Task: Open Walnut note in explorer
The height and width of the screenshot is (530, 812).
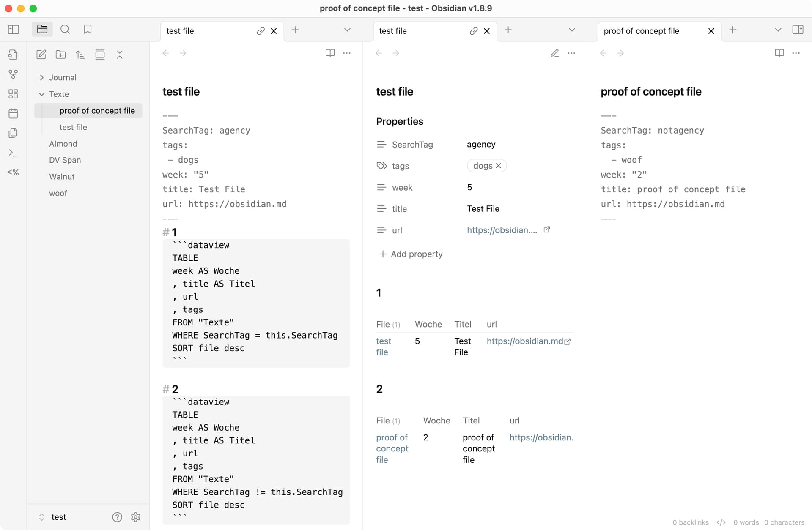Action: click(x=62, y=177)
